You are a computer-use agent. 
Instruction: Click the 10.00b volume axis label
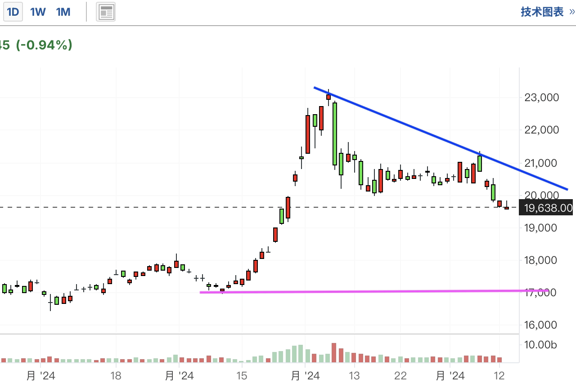coord(540,345)
